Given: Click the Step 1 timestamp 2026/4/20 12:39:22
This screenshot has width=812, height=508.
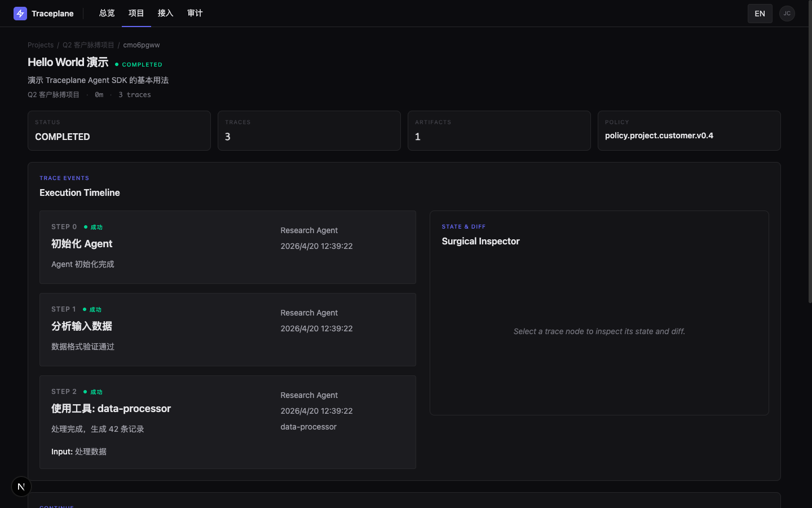Looking at the screenshot, I should pos(316,329).
